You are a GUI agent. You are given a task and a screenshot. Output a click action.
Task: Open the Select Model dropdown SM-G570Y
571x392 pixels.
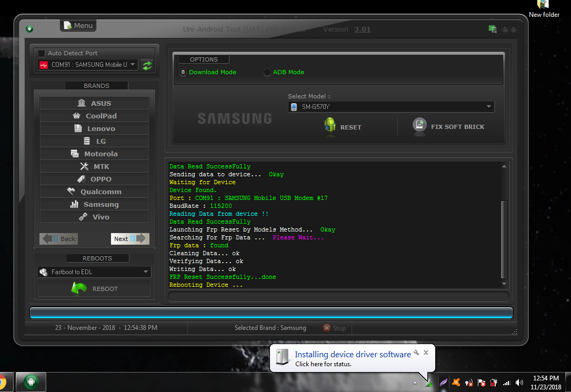pyautogui.click(x=391, y=107)
